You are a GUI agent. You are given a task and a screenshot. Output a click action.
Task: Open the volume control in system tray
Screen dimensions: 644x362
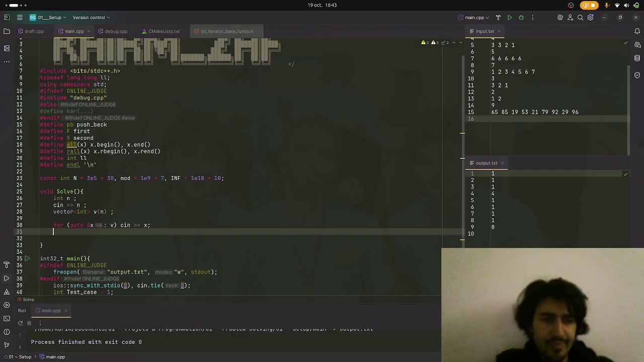point(627,5)
